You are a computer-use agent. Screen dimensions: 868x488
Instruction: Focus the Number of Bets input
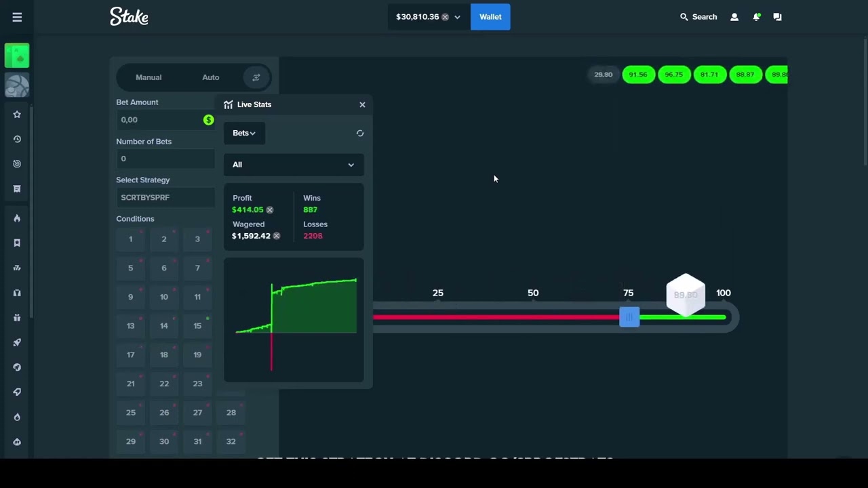(x=165, y=159)
